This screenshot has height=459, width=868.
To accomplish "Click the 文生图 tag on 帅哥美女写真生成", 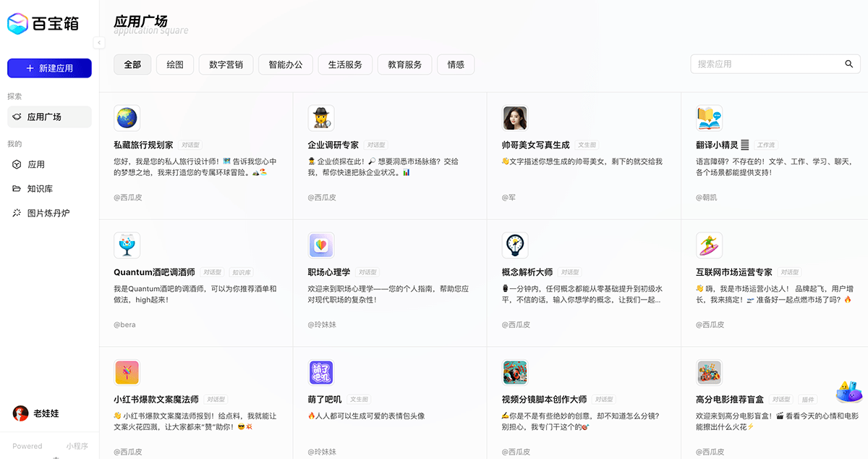I will 587,145.
